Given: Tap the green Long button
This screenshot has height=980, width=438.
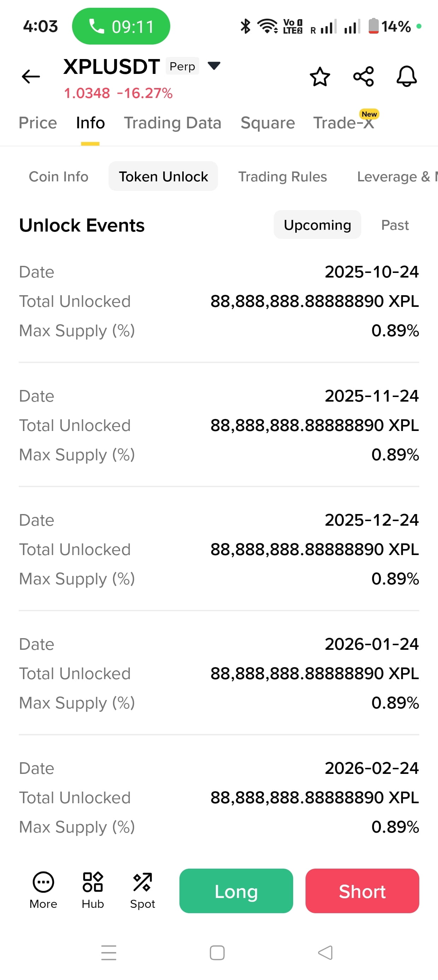Looking at the screenshot, I should [x=236, y=891].
